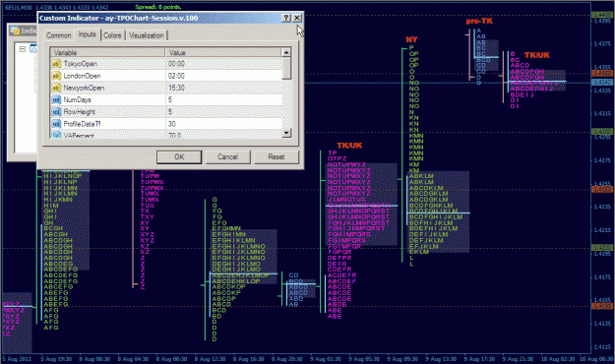The height and width of the screenshot is (364, 615).
Task: Click the NumDays integer type icon
Action: coord(56,100)
